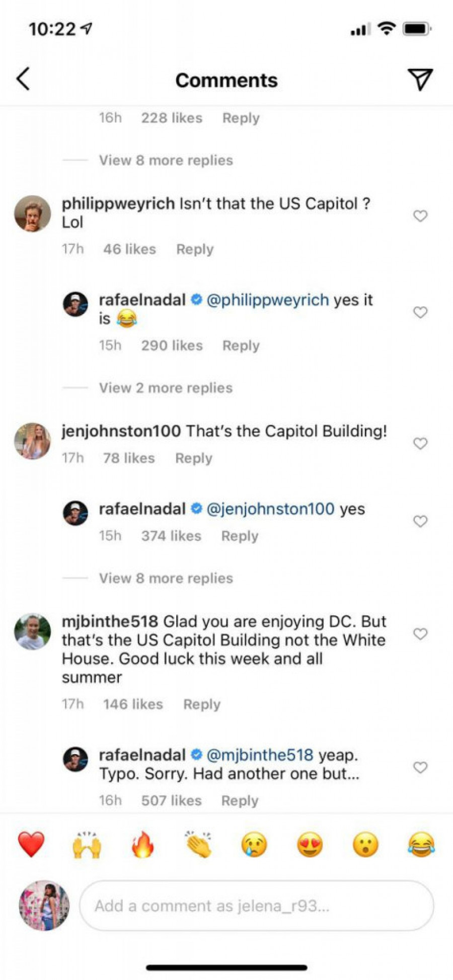Like jenjohnston100's Capitol Building comment
The height and width of the screenshot is (980, 453).
click(x=420, y=444)
